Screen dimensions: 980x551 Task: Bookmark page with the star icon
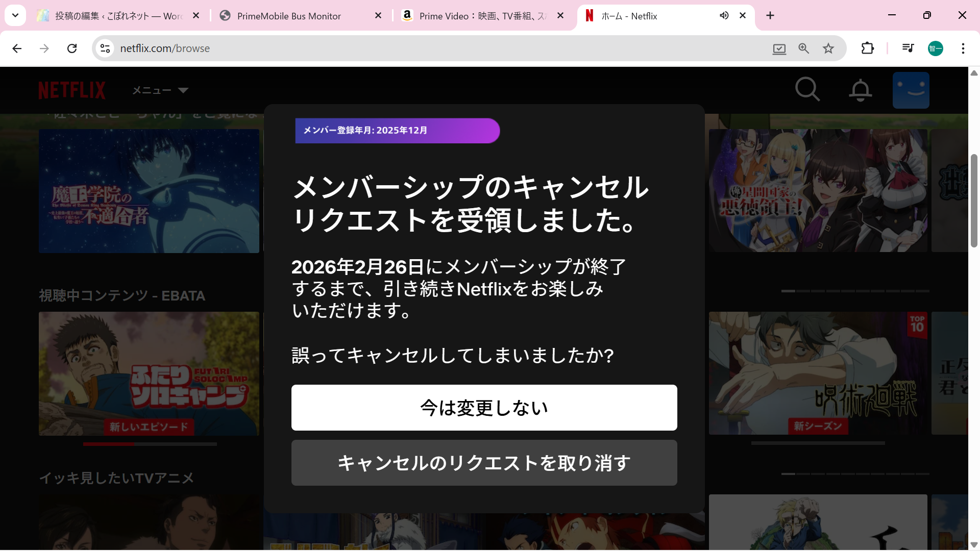[828, 48]
